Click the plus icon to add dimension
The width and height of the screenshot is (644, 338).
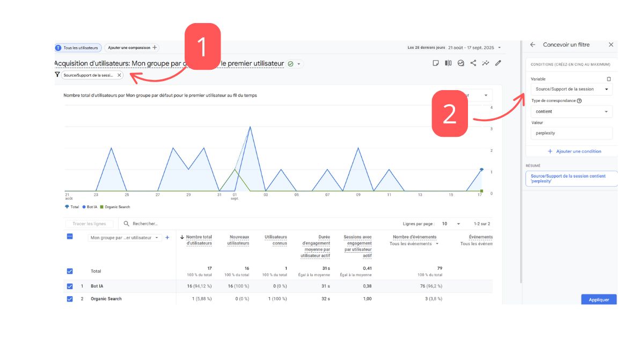pyautogui.click(x=167, y=237)
